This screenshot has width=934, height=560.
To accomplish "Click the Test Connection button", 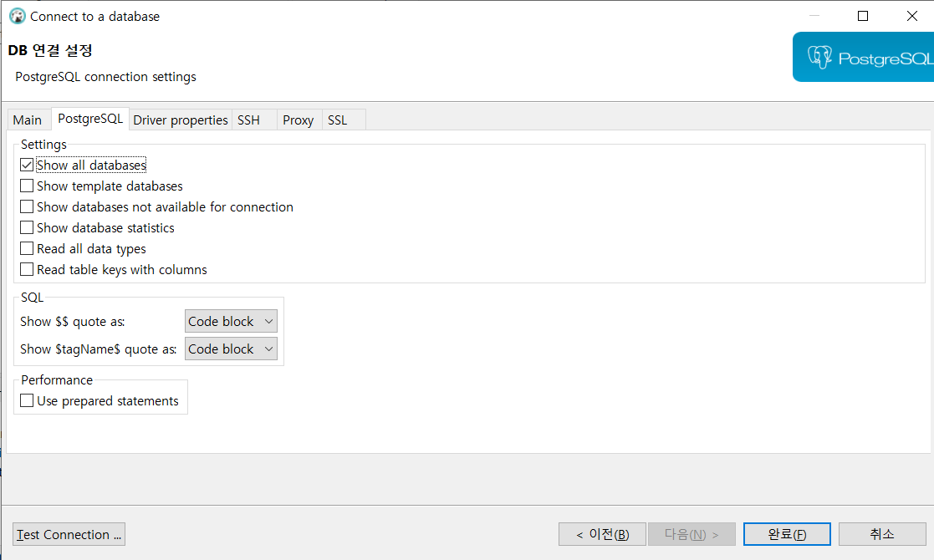I will [x=69, y=534].
